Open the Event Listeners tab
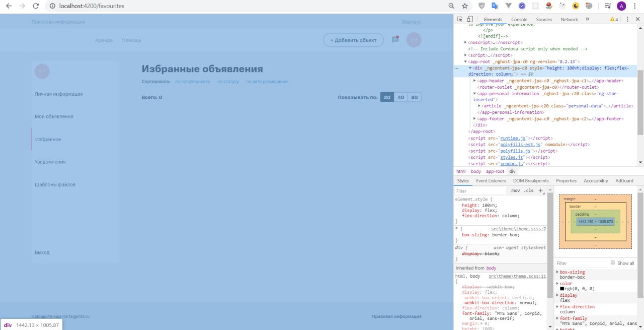 (x=491, y=180)
